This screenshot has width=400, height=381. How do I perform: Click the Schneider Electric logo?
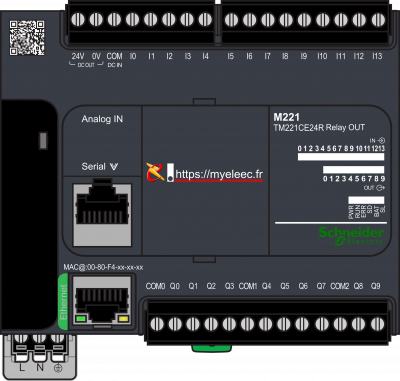pos(351,236)
